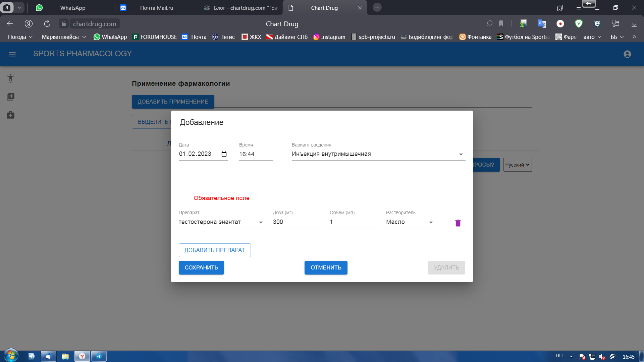The image size is (644, 362).
Task: Click the СОХРАНИТЬ button
Action: (201, 267)
